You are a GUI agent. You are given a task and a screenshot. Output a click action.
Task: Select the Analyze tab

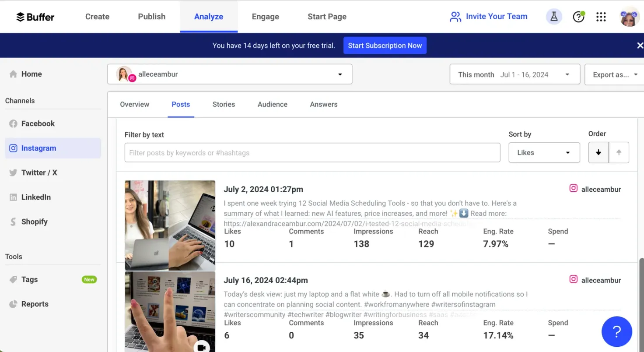click(209, 17)
